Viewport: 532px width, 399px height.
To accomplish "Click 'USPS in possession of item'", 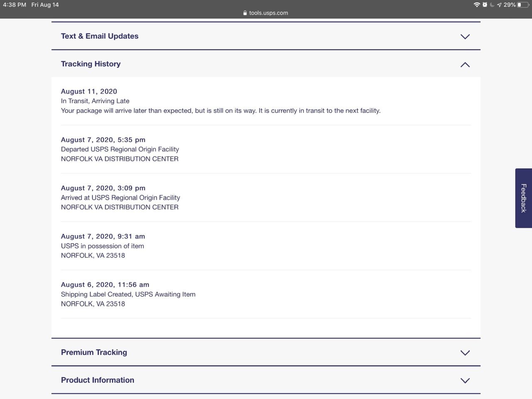I will click(x=102, y=246).
